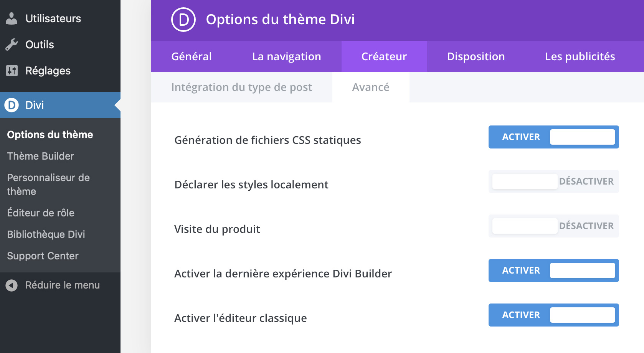
Task: Click the Réduire le menu arrow icon
Action: click(12, 285)
